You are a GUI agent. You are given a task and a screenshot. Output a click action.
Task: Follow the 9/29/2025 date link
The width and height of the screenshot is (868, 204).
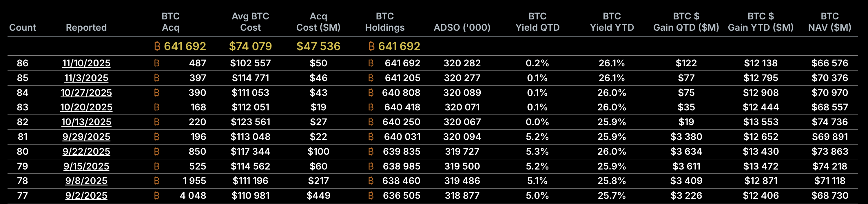pyautogui.click(x=86, y=136)
